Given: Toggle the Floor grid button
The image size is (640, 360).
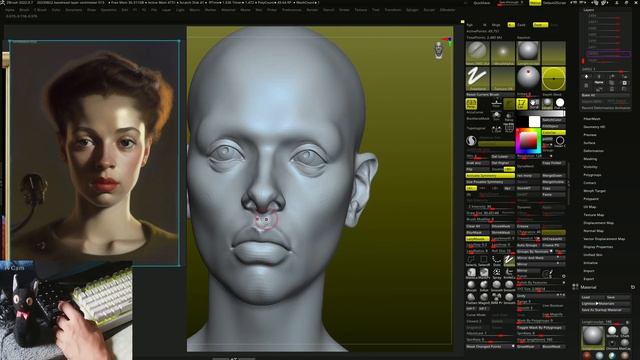Looking at the screenshot, I should 496,104.
